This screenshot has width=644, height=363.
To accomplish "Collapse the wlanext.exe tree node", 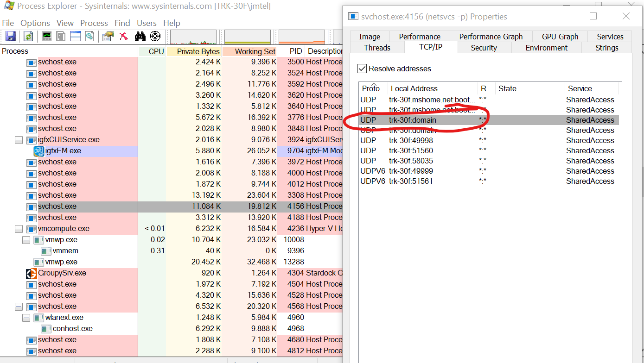I will [x=26, y=318].
